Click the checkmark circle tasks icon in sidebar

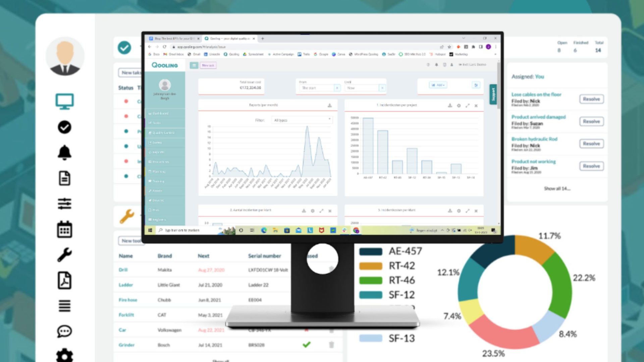[x=64, y=127]
